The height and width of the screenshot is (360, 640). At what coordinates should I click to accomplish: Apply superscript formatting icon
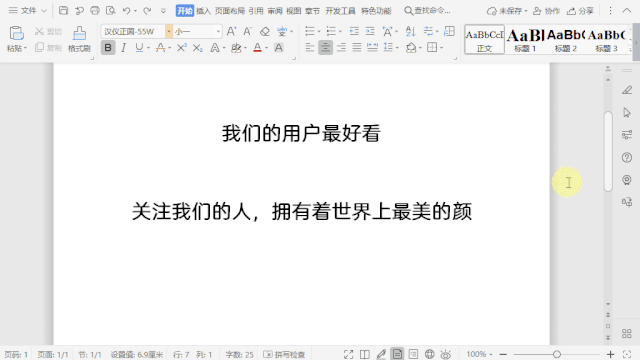click(x=182, y=48)
